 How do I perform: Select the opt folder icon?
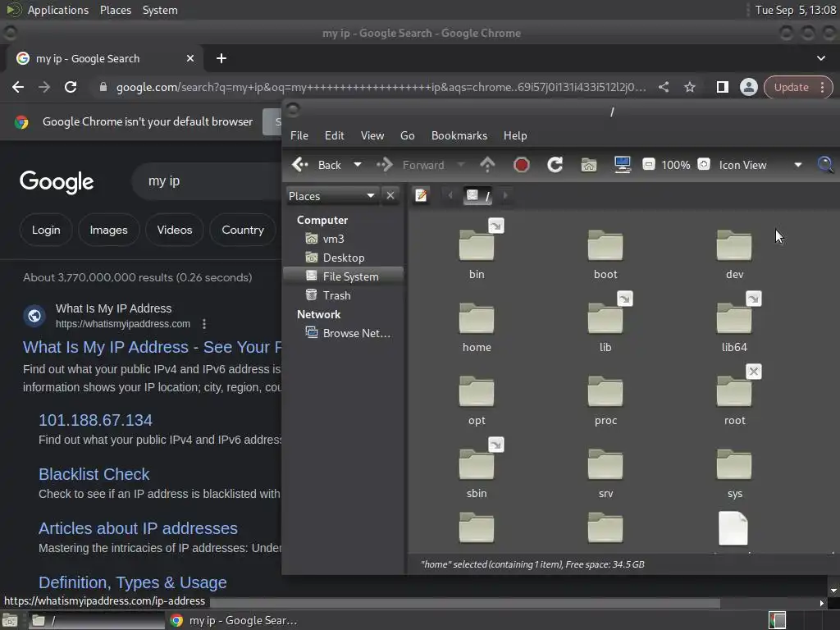[477, 391]
